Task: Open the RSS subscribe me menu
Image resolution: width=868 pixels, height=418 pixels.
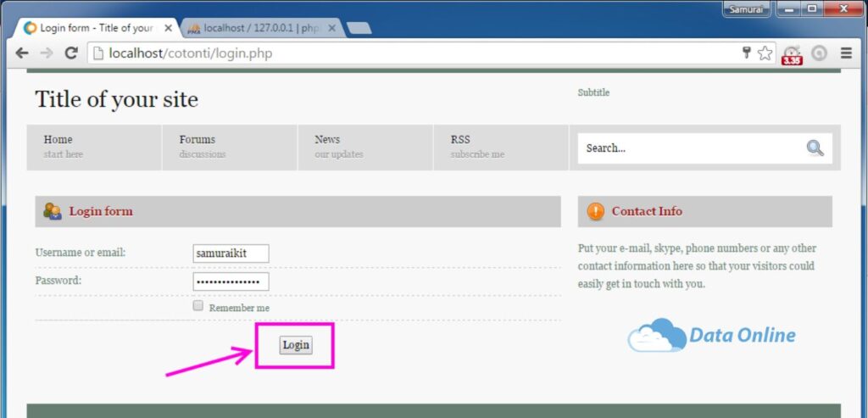Action: click(x=501, y=148)
